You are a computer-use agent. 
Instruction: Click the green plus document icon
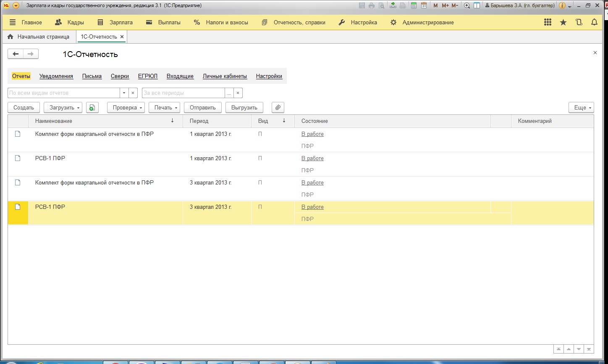[x=92, y=108]
